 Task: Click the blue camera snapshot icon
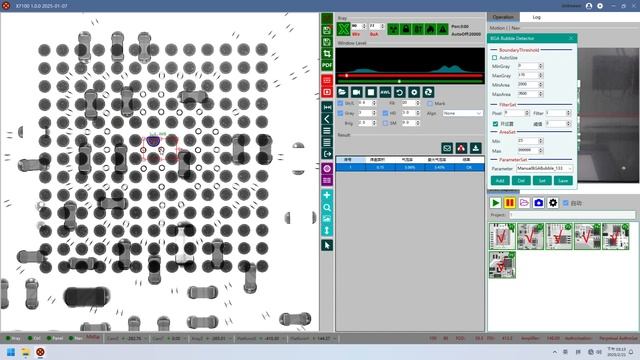pos(538,203)
